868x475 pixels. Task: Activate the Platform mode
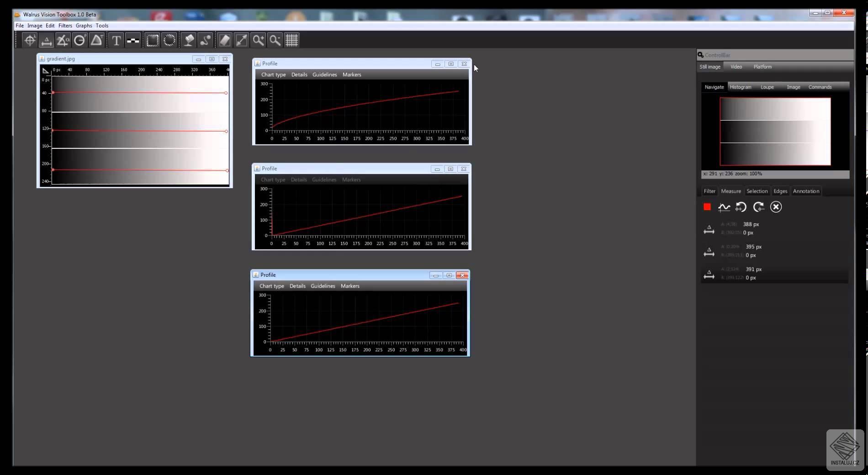pyautogui.click(x=762, y=67)
